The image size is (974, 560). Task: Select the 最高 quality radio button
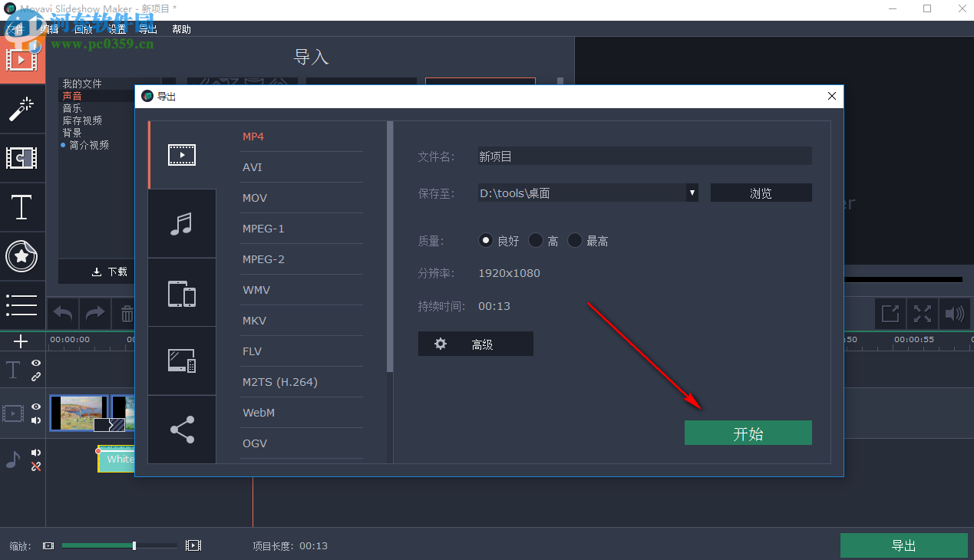coord(575,240)
